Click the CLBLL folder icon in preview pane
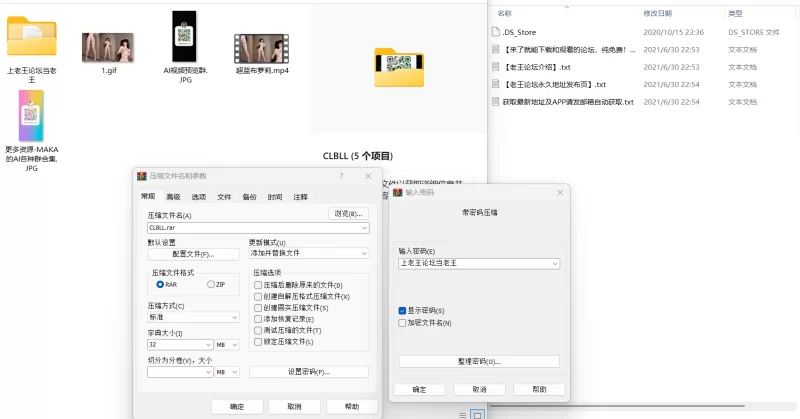Viewport: 800px width, 419px height. click(x=399, y=67)
